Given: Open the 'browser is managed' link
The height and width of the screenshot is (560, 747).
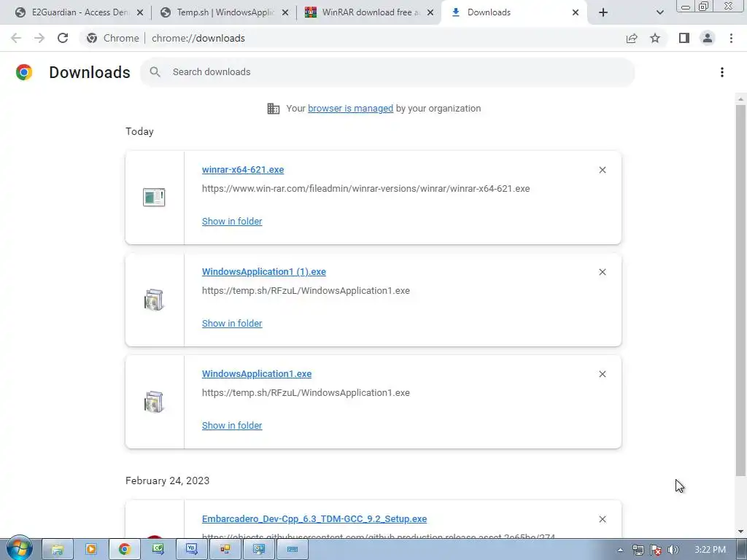Looking at the screenshot, I should [351, 109].
